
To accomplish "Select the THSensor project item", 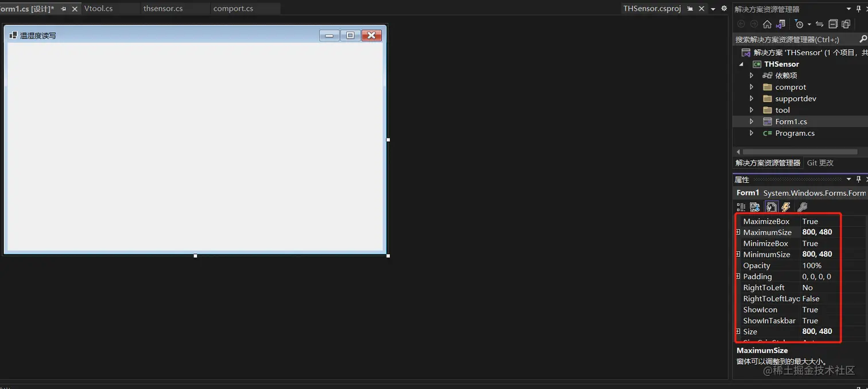I will [781, 64].
